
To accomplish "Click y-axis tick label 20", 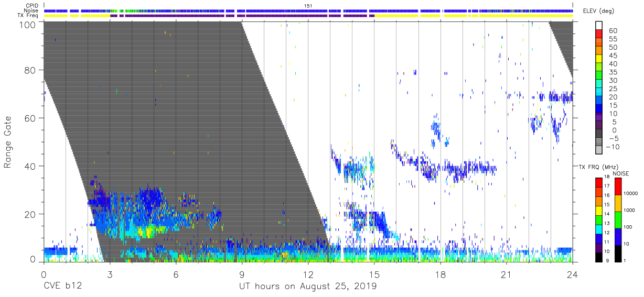I will 29,214.
